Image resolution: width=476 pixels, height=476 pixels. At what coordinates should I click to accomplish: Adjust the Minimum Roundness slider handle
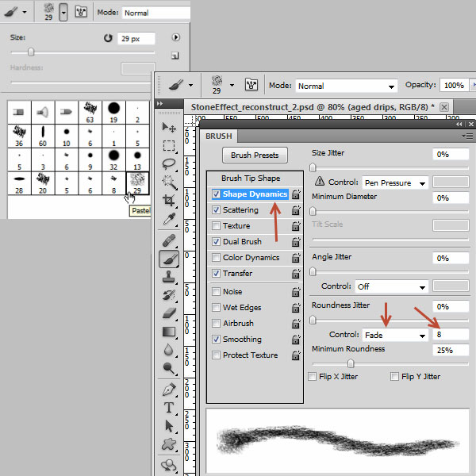pyautogui.click(x=351, y=363)
